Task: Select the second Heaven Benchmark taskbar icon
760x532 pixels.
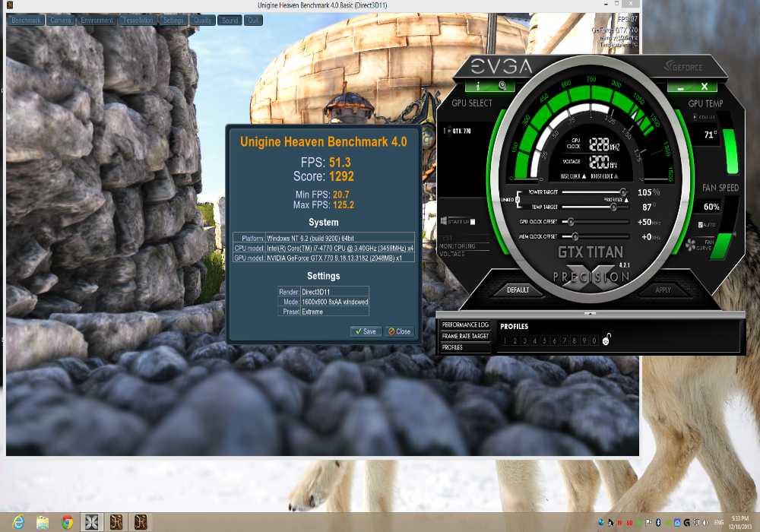Action: [x=141, y=522]
